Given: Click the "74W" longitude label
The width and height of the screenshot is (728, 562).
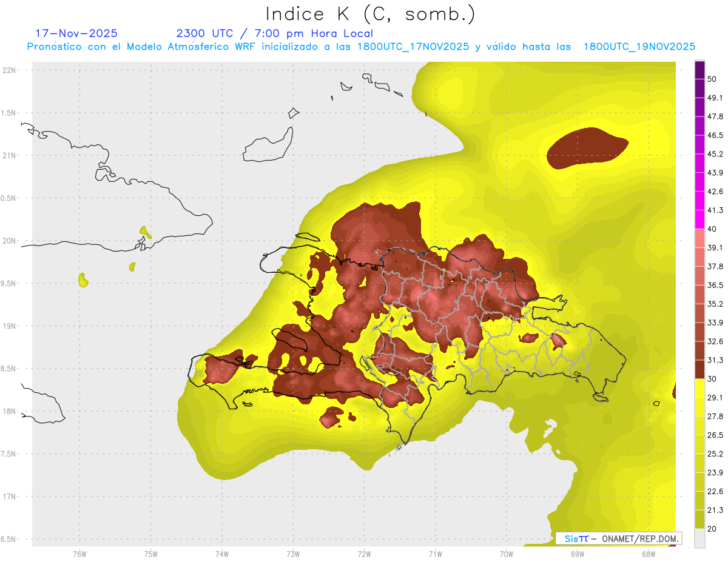Looking at the screenshot, I should pyautogui.click(x=221, y=554).
